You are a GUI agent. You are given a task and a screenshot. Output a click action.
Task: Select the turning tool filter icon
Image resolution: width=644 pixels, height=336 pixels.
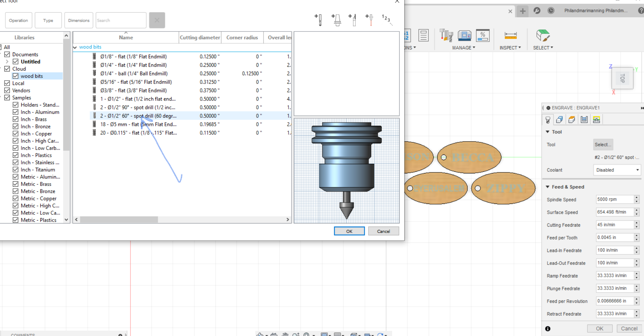point(353,19)
